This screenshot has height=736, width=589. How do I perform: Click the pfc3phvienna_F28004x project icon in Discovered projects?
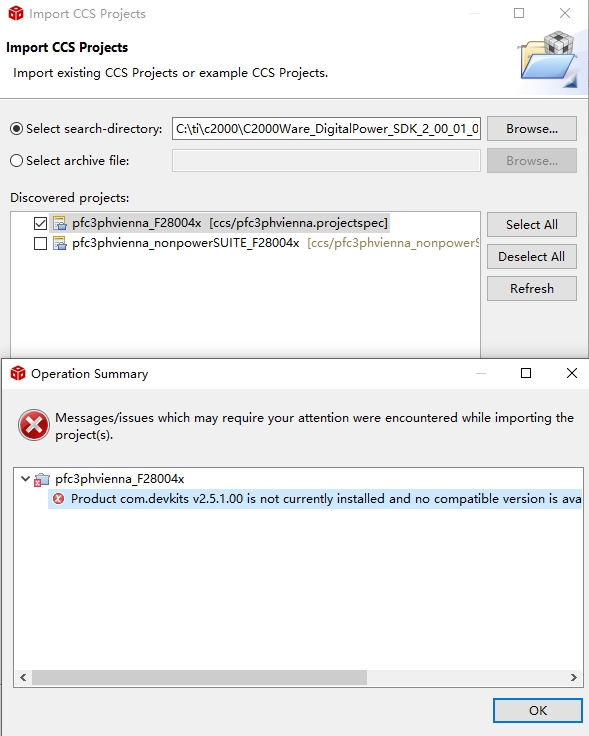(60, 223)
